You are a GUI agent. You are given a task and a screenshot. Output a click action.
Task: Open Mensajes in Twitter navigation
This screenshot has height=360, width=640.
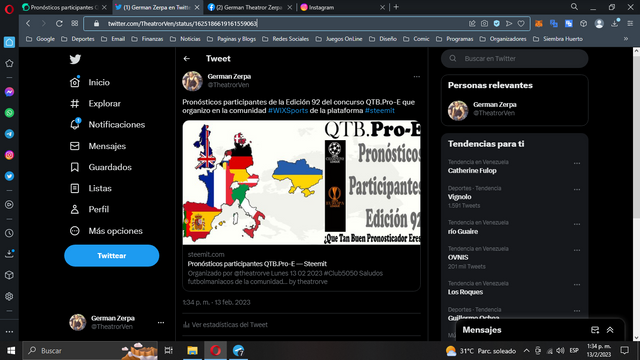point(98,146)
